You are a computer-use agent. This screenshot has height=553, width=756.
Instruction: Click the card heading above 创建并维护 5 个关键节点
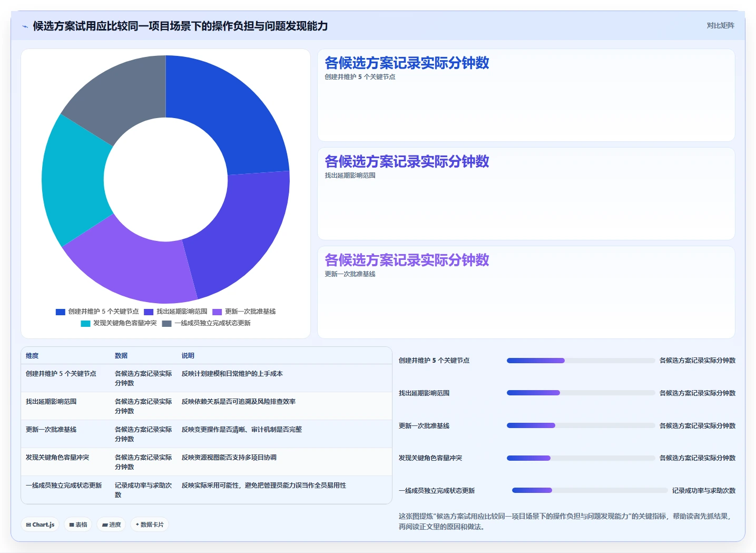click(407, 63)
